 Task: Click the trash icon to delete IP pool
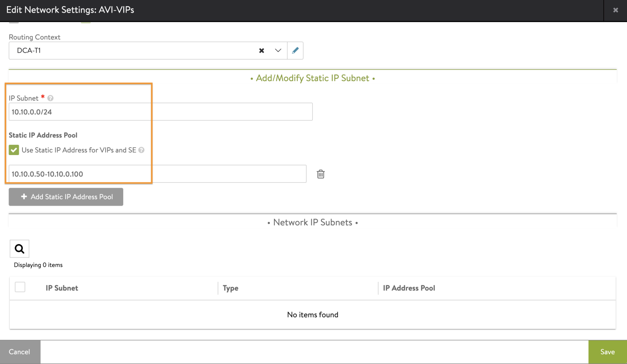pos(320,174)
